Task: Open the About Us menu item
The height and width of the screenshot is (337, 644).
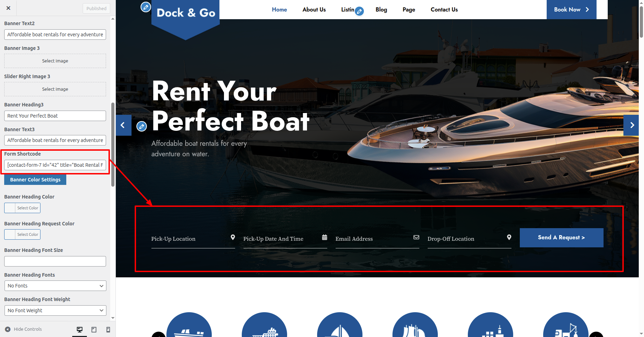Action: (314, 10)
